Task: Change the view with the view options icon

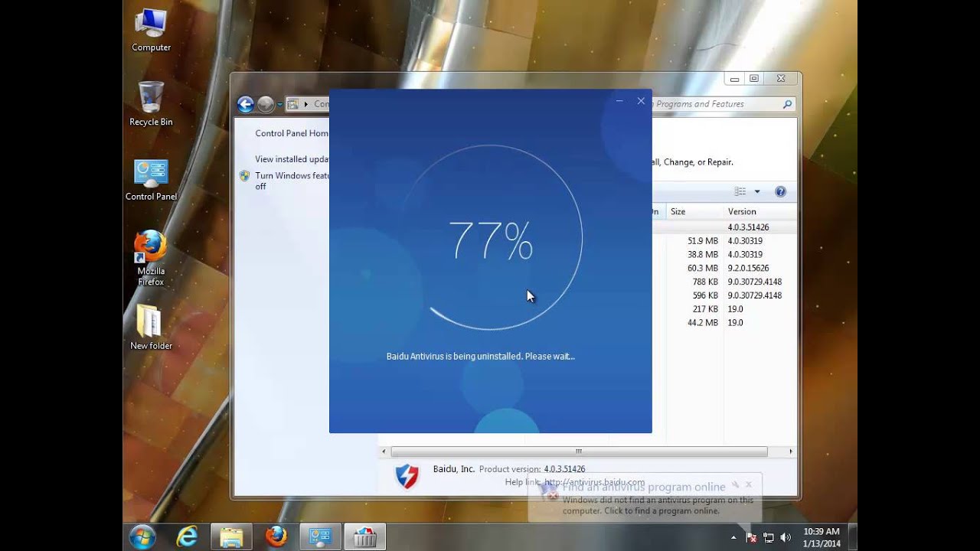Action: click(x=740, y=191)
